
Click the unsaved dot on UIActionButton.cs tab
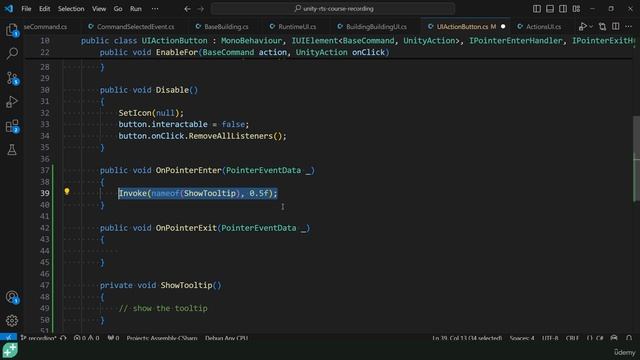(x=503, y=27)
